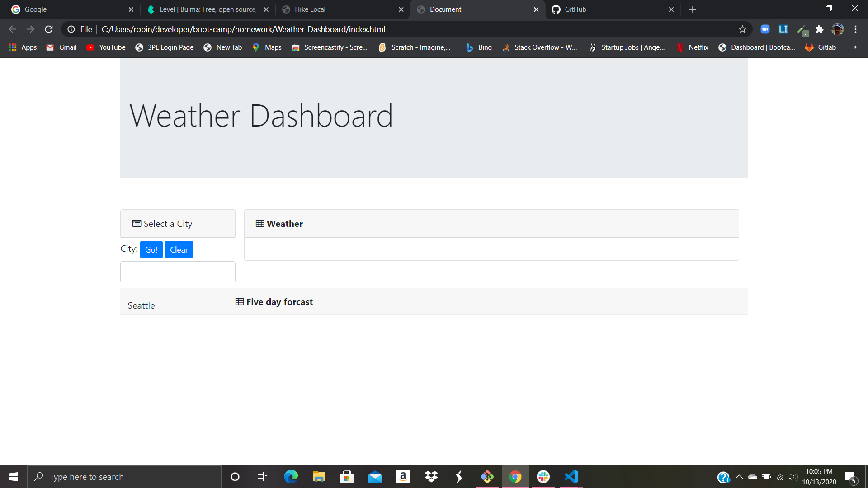Open Amazon app from taskbar
The width and height of the screenshot is (868, 488).
(403, 477)
